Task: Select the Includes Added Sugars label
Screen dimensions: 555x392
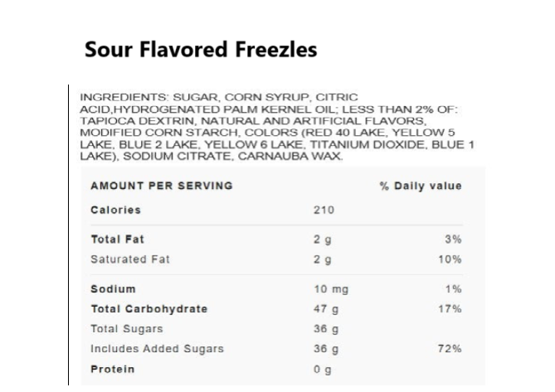Action: tap(157, 349)
